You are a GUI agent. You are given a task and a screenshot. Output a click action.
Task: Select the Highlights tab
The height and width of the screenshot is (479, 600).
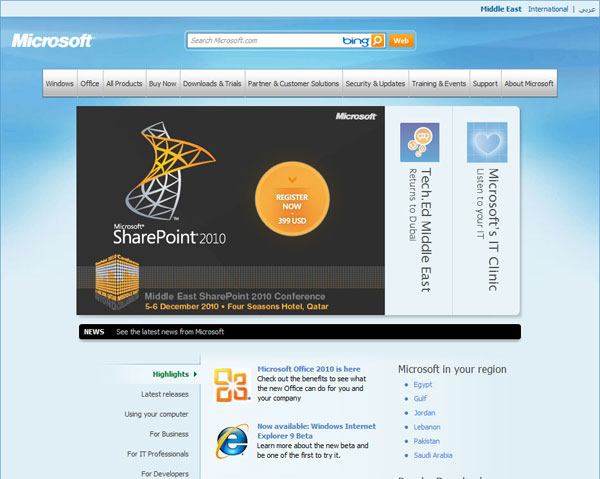171,374
